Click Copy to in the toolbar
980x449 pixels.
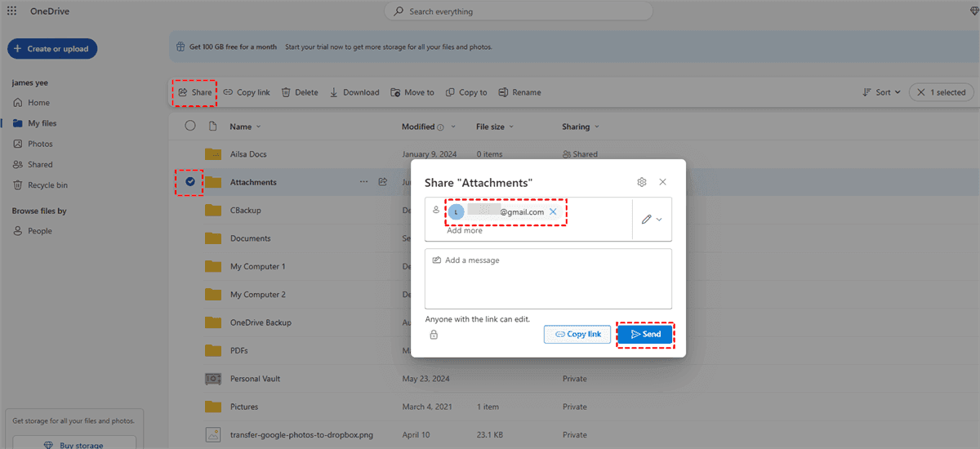pos(466,92)
